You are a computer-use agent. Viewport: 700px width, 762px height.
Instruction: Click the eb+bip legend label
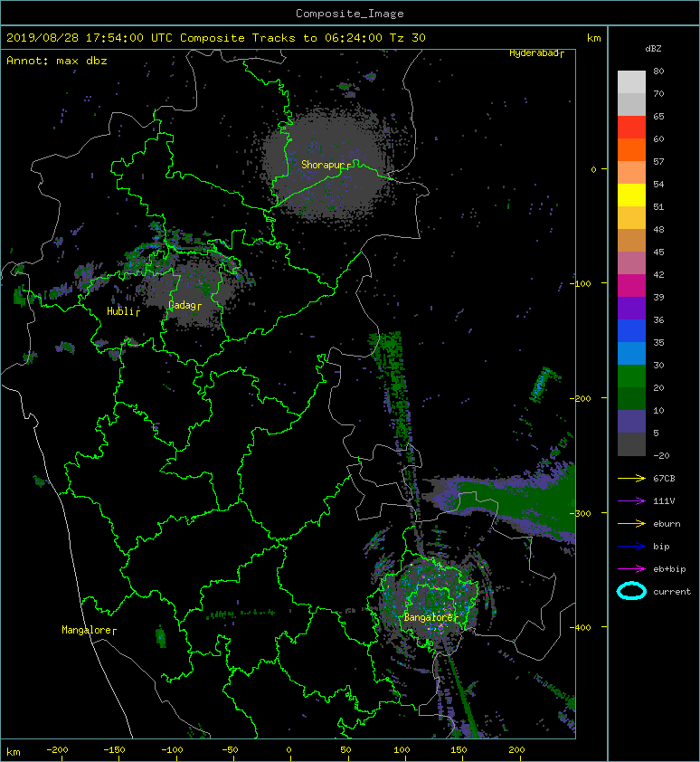pos(669,568)
